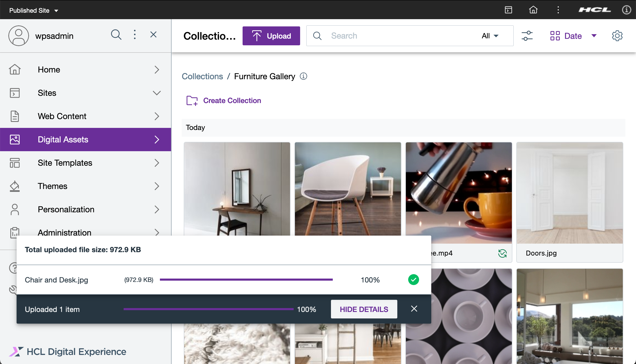Click the refresh icon on video thumbnail
The height and width of the screenshot is (364, 636).
point(502,253)
